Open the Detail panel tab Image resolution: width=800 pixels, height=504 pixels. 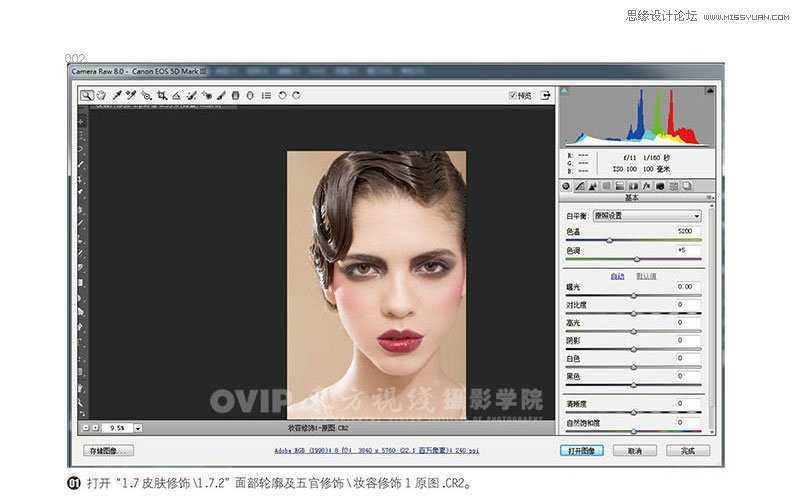pyautogui.click(x=593, y=186)
